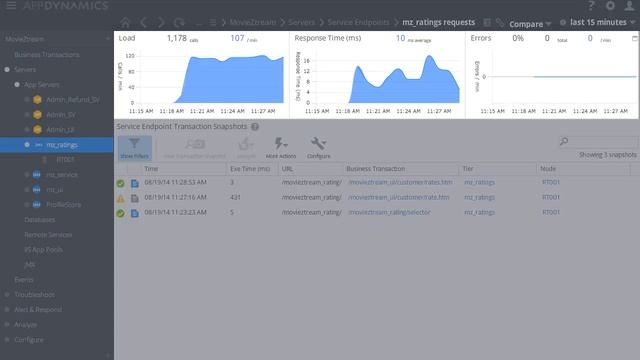Open document icon for 11:28:53 snapshot
This screenshot has height=360, width=640.
tap(135, 183)
